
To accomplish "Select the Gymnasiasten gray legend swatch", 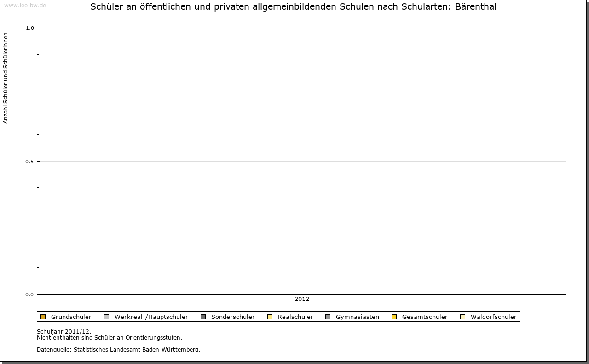I will pyautogui.click(x=328, y=317).
